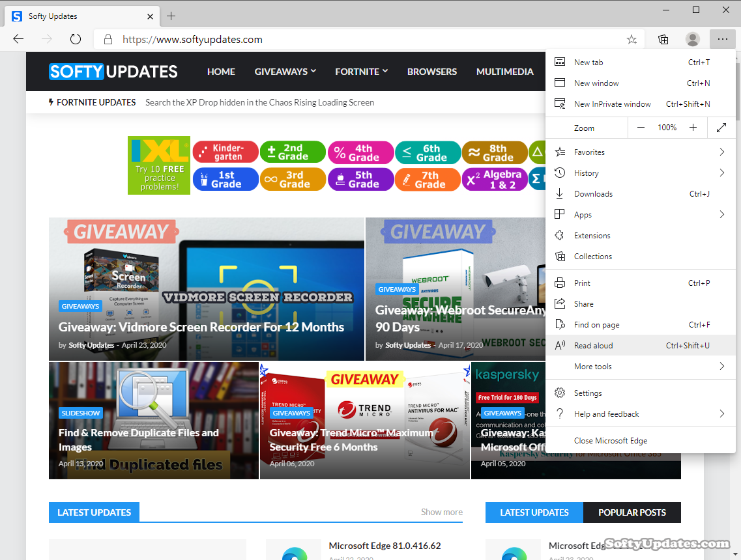Open Microsoft Edge 81.0.416.62 post
Image resolution: width=741 pixels, height=560 pixels.
(x=385, y=546)
